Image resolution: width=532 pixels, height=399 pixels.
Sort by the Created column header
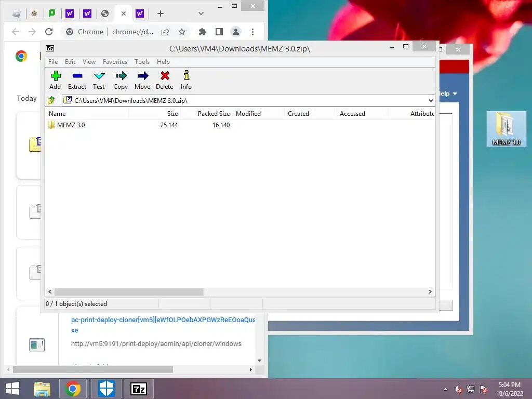[310, 114]
